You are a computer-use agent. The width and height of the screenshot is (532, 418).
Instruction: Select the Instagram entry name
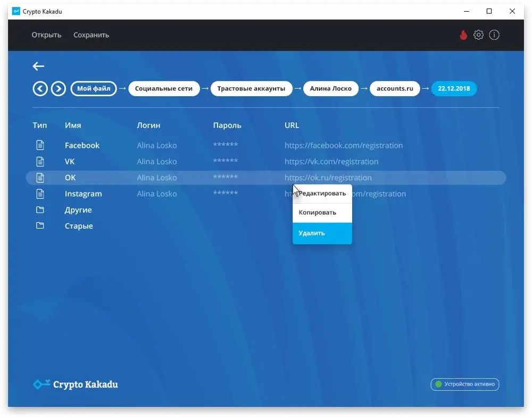84,194
